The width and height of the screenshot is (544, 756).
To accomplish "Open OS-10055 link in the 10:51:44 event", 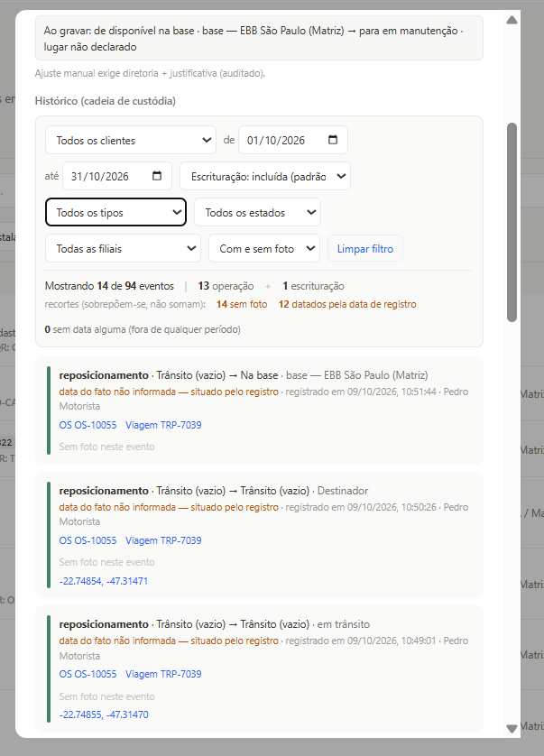I will 88,425.
